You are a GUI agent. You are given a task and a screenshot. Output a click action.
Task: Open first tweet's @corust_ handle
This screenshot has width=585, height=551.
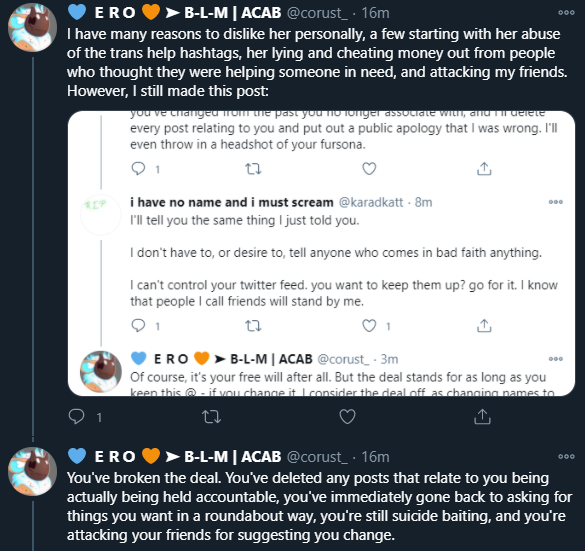[317, 13]
